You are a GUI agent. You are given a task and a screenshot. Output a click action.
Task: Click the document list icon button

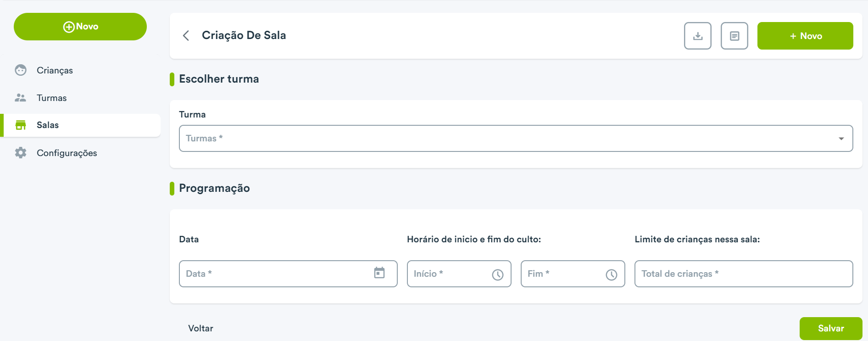click(x=734, y=36)
